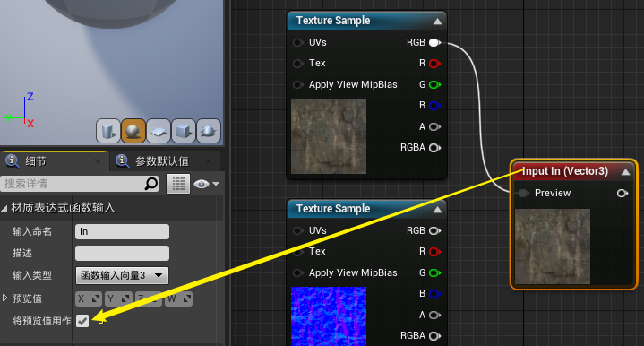Select the Input In (Vector3) node title

565,171
